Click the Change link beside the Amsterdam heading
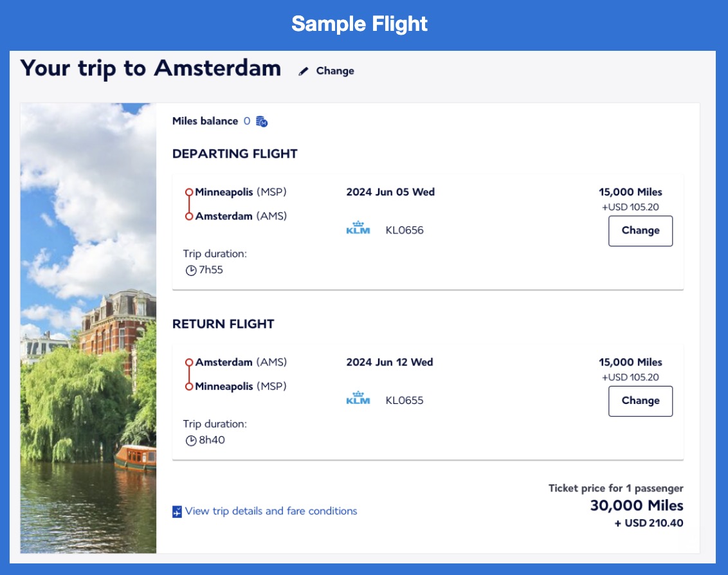The width and height of the screenshot is (728, 575). coord(335,71)
